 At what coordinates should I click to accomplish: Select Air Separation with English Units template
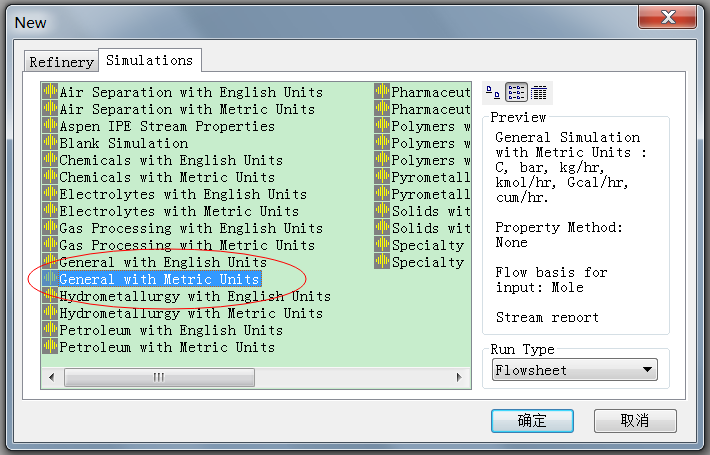tap(191, 92)
